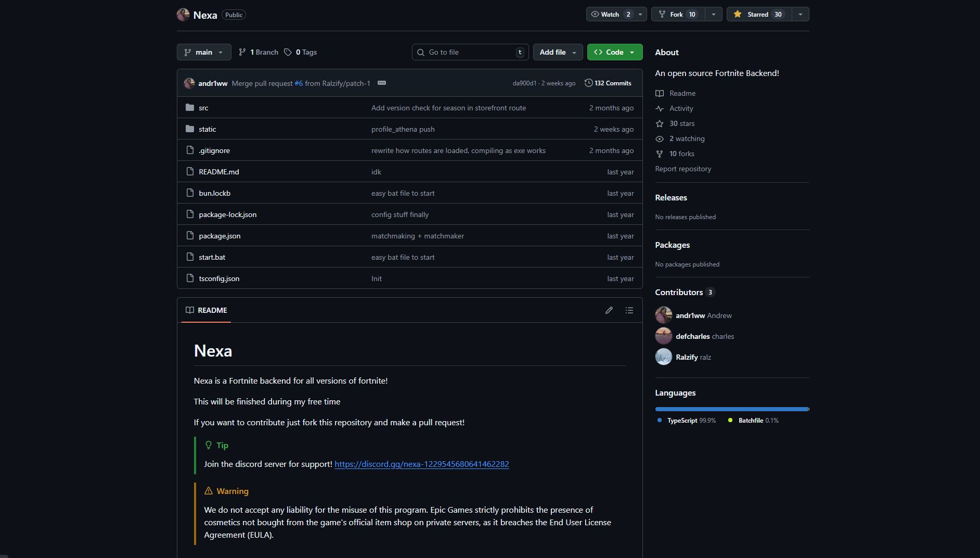Viewport: 980px width, 558px height.
Task: Open the Packages section heading
Action: click(673, 245)
